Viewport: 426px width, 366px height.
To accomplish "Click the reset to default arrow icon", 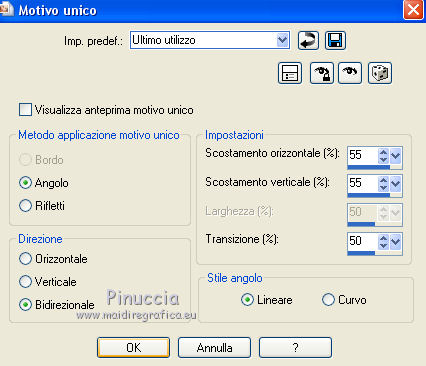I will pos(308,40).
